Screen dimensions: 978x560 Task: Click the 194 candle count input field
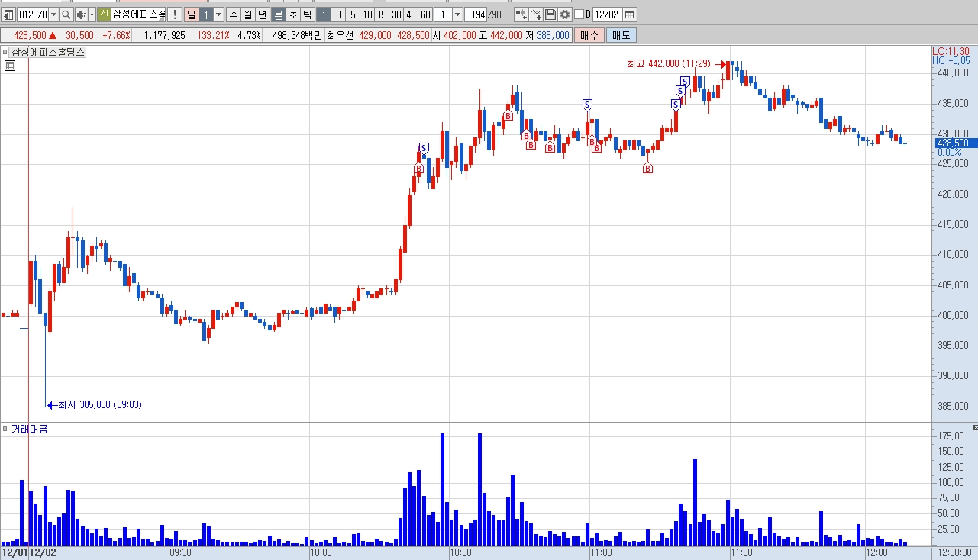[475, 14]
